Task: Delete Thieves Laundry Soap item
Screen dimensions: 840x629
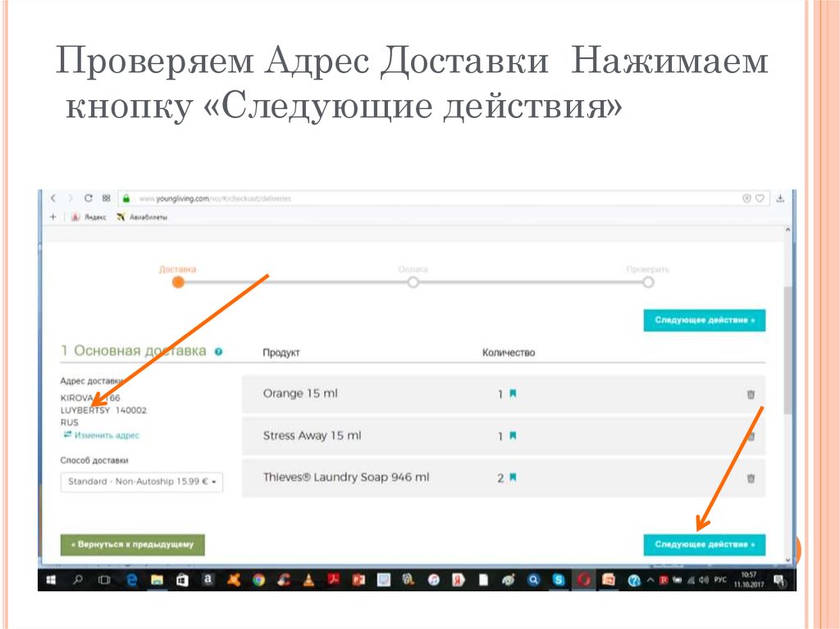Action: (x=750, y=479)
